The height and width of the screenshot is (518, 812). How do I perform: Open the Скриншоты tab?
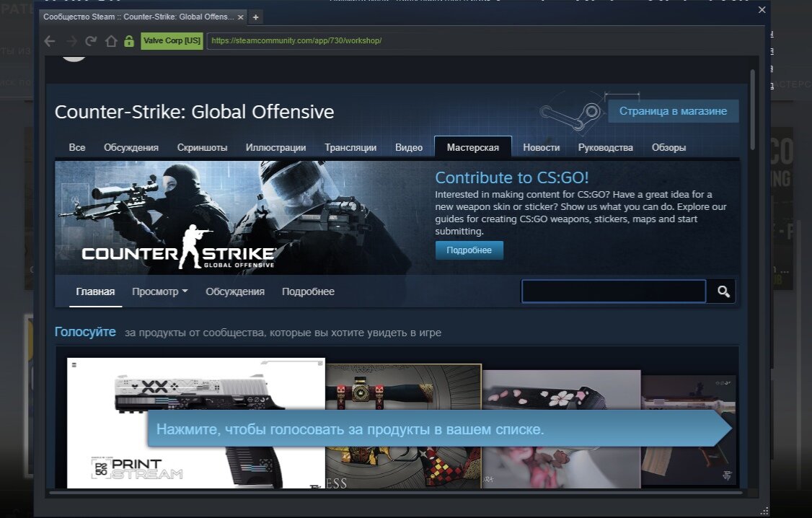coord(202,148)
